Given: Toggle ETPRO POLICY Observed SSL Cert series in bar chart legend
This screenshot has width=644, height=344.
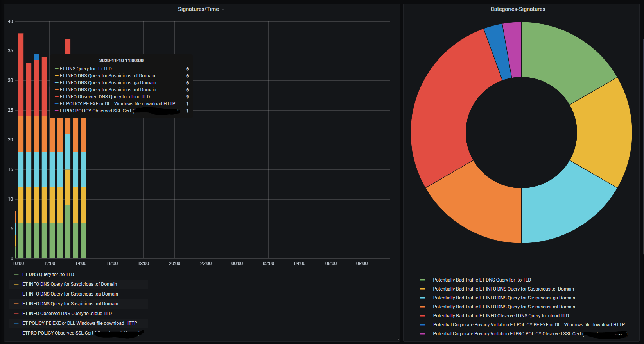Looking at the screenshot, I should point(83,333).
